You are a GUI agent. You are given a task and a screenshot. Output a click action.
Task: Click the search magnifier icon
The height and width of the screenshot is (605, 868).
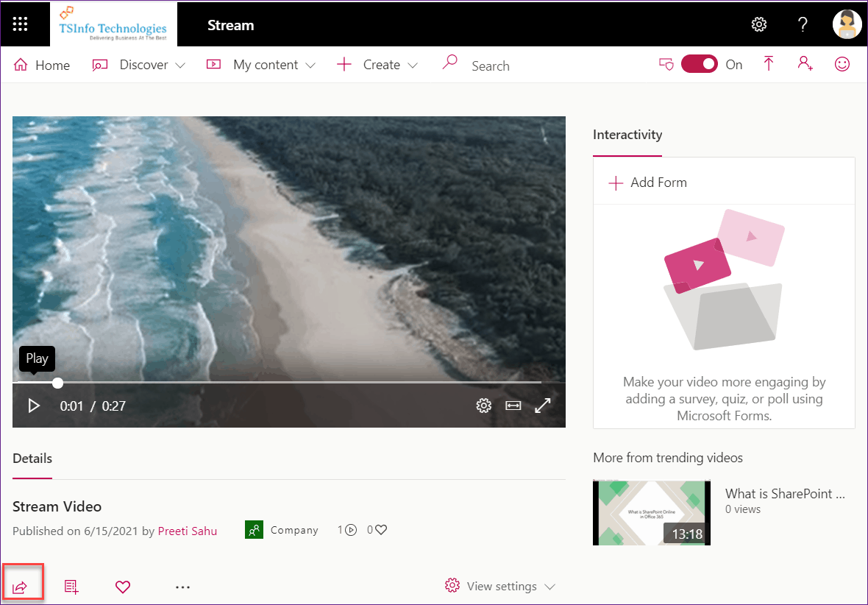coord(450,62)
